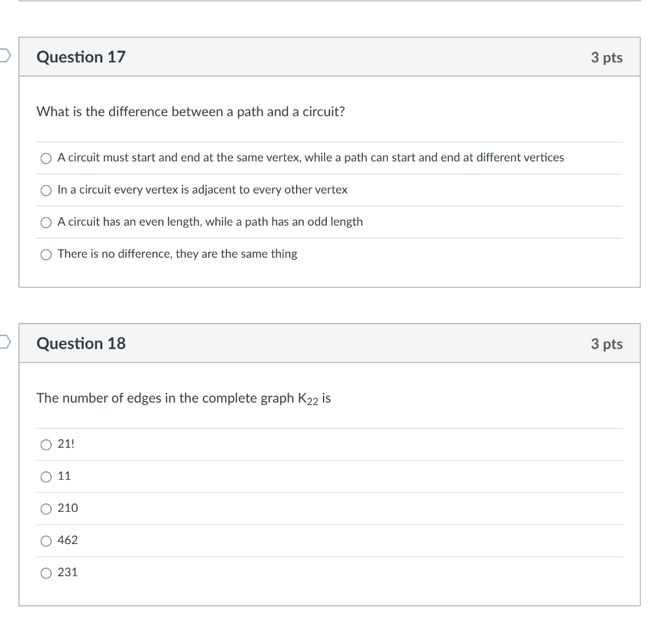Click the Question 18 heading

(x=81, y=343)
